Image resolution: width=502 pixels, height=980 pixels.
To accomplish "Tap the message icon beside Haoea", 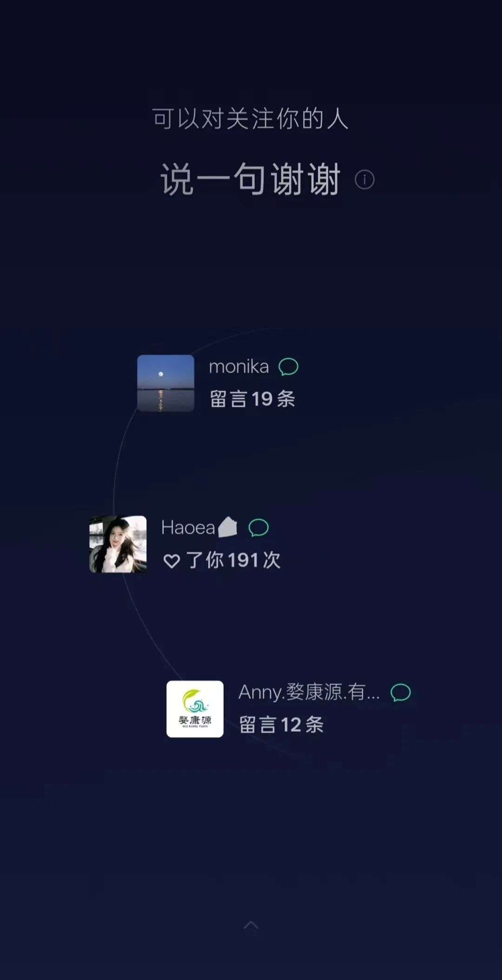I will 258,528.
